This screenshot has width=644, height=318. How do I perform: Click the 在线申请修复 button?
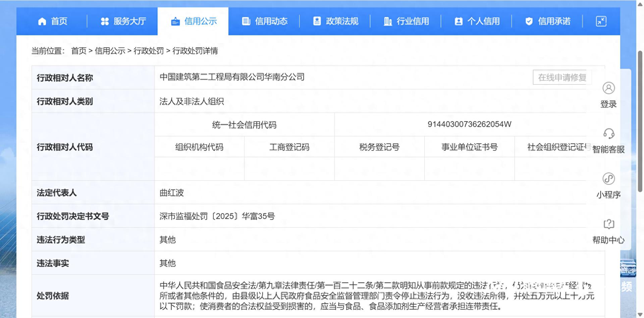click(562, 78)
